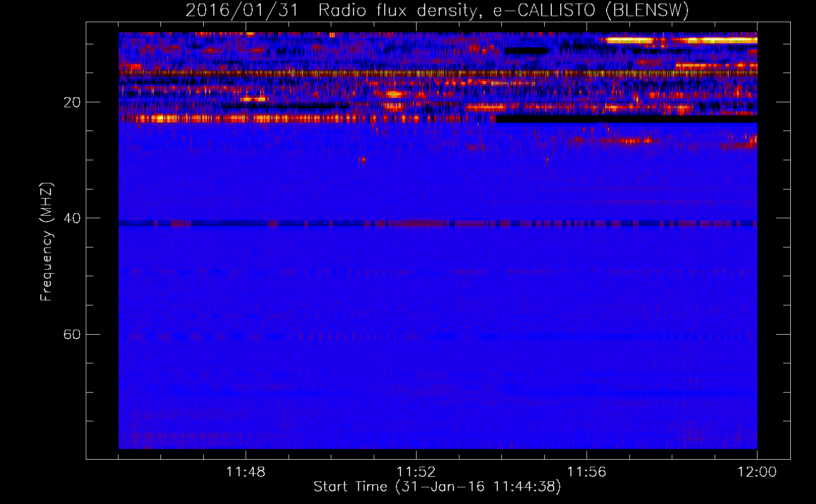The height and width of the screenshot is (504, 816).
Task: Click the '11:56' time tick label
Action: 587,472
